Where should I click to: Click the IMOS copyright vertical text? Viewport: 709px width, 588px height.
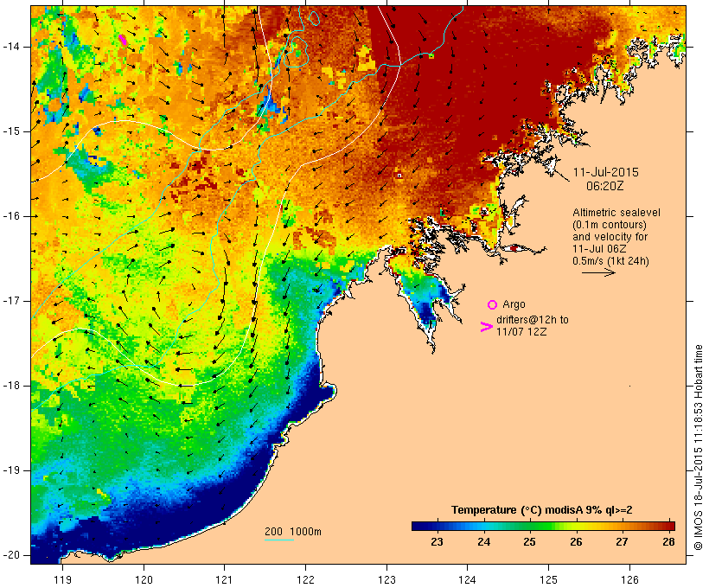click(x=699, y=448)
